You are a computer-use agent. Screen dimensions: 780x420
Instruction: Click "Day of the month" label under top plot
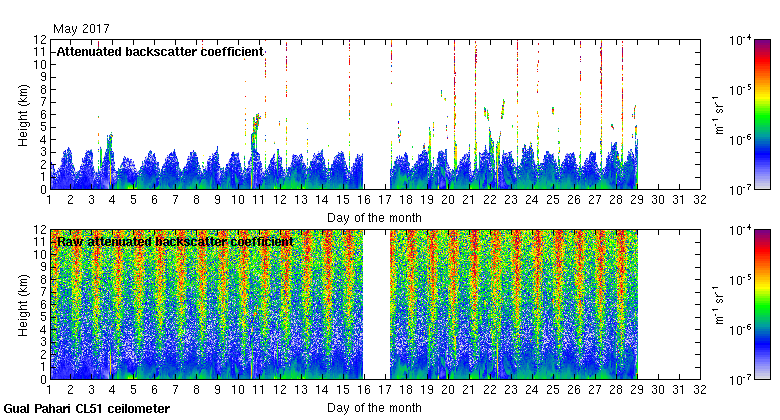point(374,217)
